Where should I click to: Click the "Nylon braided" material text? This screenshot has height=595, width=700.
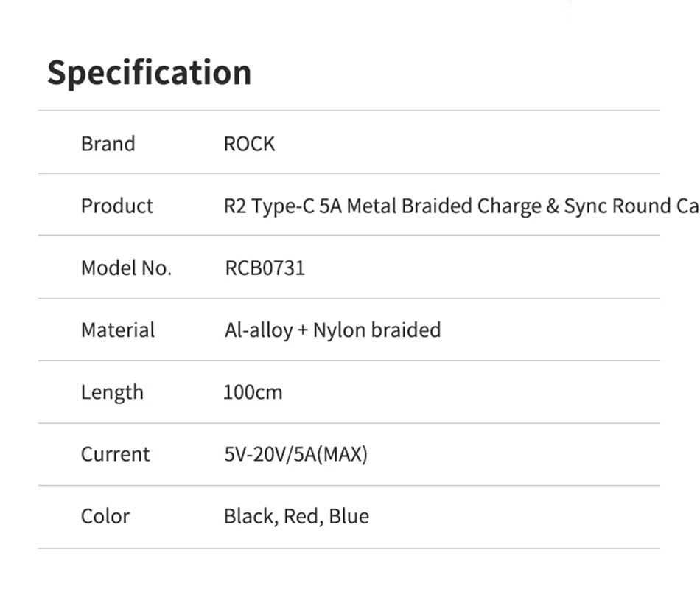[377, 330]
